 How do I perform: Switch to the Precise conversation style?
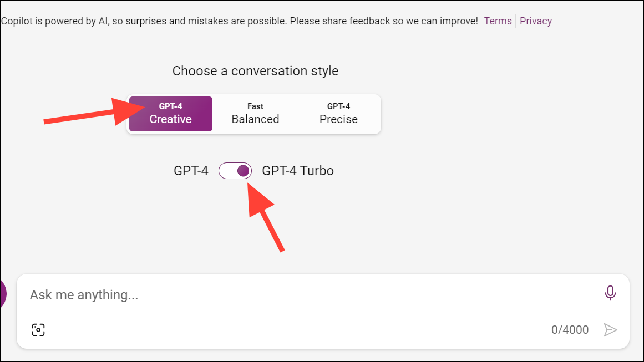(x=338, y=114)
